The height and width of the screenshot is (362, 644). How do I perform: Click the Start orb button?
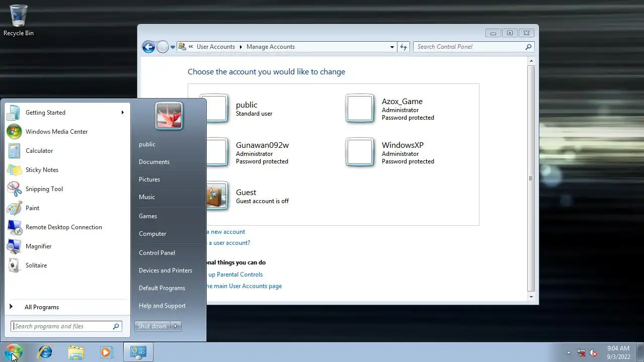click(x=13, y=352)
